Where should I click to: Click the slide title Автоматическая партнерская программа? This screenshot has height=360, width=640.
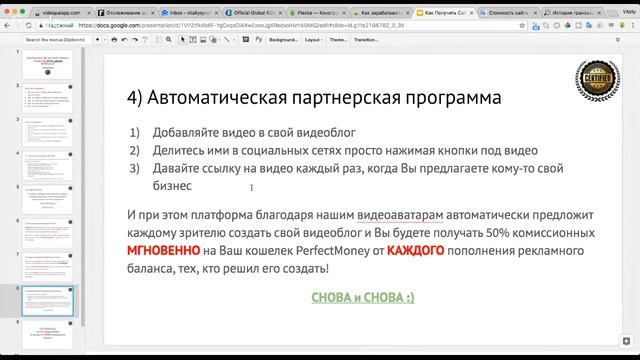314,98
